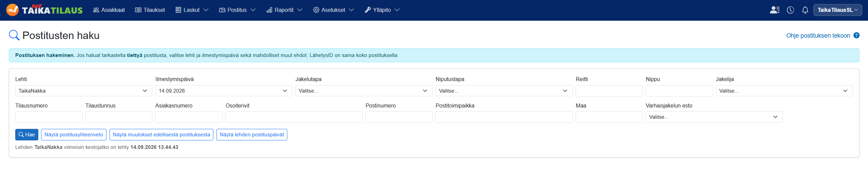Click the help question mark icon
The image size is (868, 175).
856,35
